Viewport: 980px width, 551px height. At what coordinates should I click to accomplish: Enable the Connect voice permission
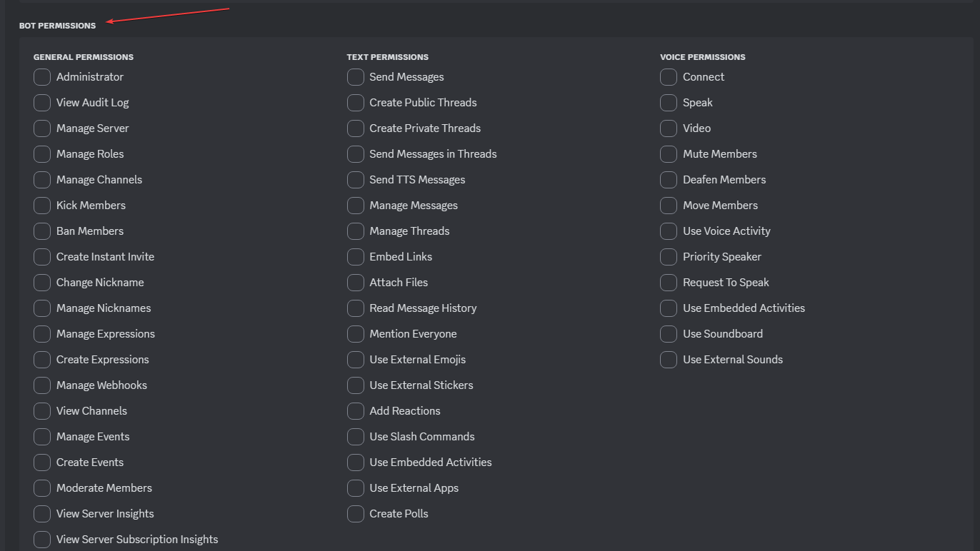tap(669, 77)
